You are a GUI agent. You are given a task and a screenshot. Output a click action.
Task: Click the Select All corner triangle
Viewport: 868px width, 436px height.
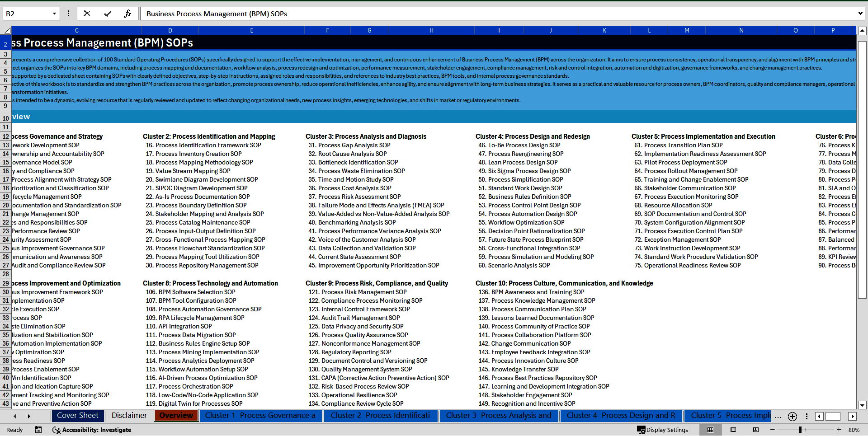[7, 30]
